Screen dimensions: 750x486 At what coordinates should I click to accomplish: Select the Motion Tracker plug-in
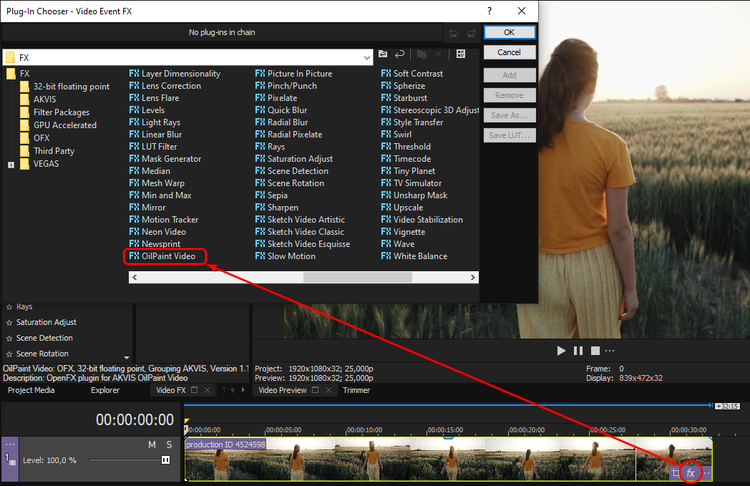pyautogui.click(x=164, y=220)
